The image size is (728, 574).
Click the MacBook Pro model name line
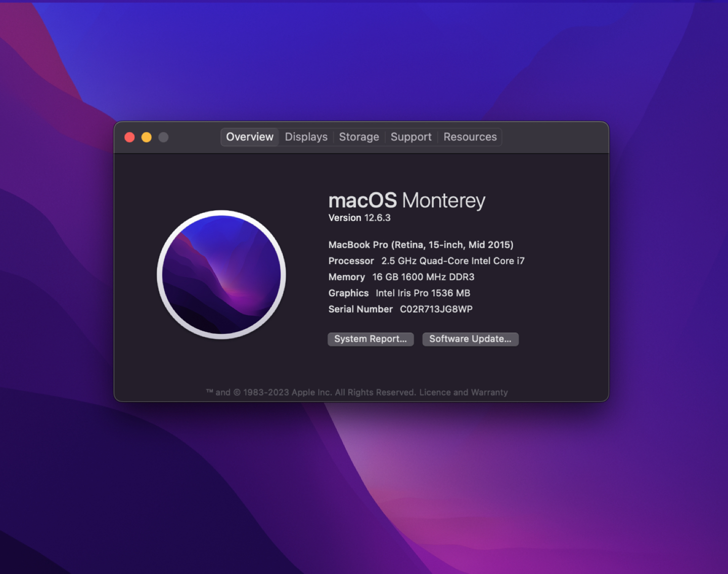pyautogui.click(x=421, y=245)
